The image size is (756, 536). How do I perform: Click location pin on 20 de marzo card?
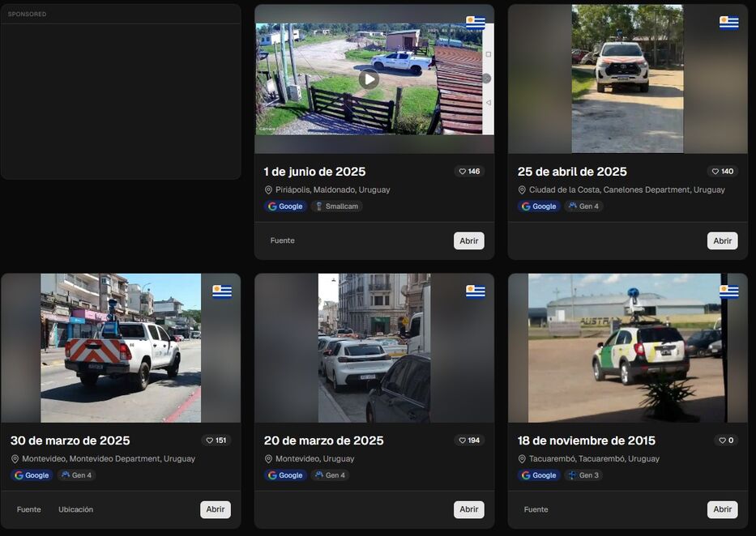pyautogui.click(x=268, y=459)
